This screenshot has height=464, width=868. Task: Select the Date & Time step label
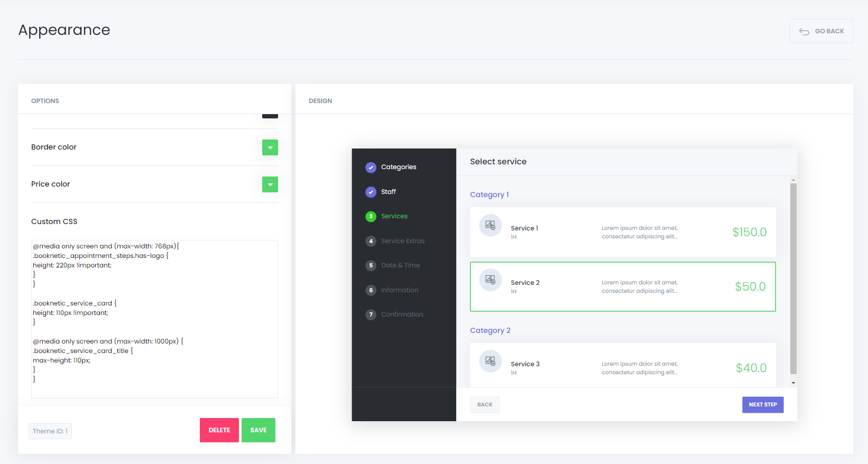click(x=401, y=265)
